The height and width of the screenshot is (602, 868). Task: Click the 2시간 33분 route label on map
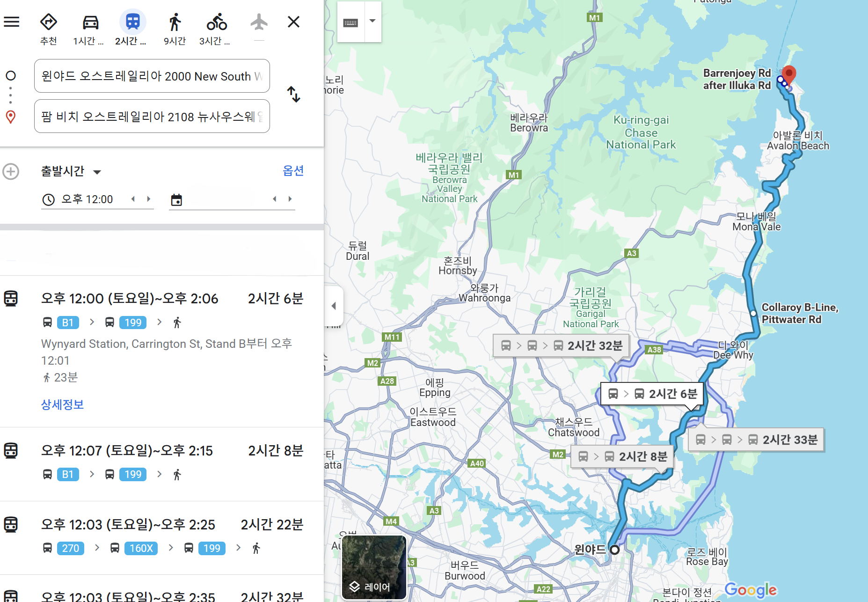[x=756, y=440]
